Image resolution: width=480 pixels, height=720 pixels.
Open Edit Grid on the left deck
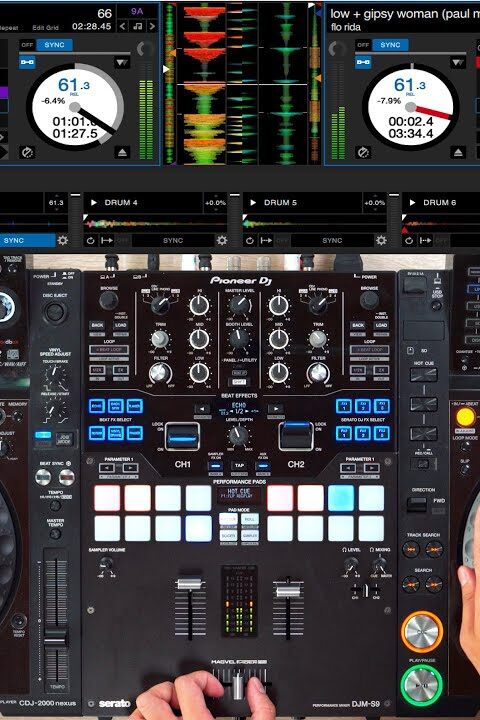click(x=45, y=28)
